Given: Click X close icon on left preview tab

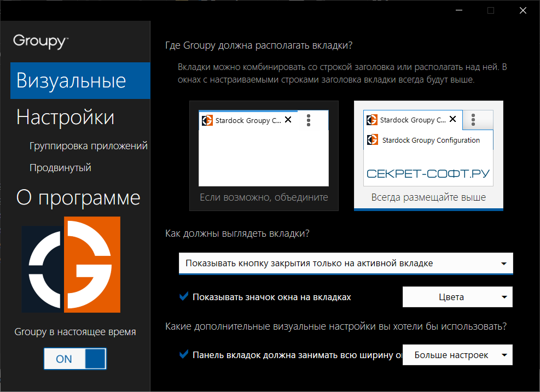Looking at the screenshot, I should [x=288, y=120].
